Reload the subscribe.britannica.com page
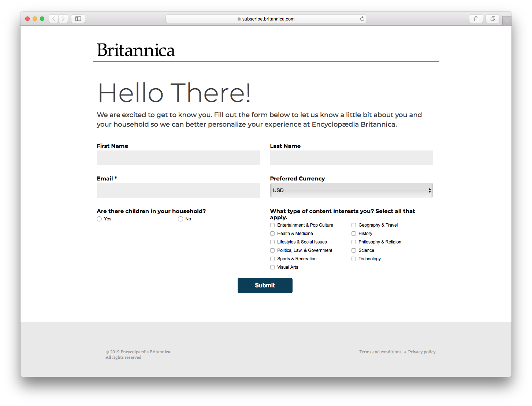The width and height of the screenshot is (532, 406). pyautogui.click(x=362, y=18)
